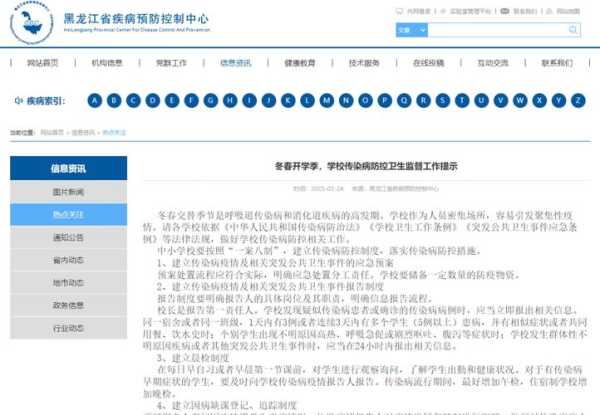Select 图片新闻 in the sidebar
This screenshot has width=600, height=415.
(68, 192)
